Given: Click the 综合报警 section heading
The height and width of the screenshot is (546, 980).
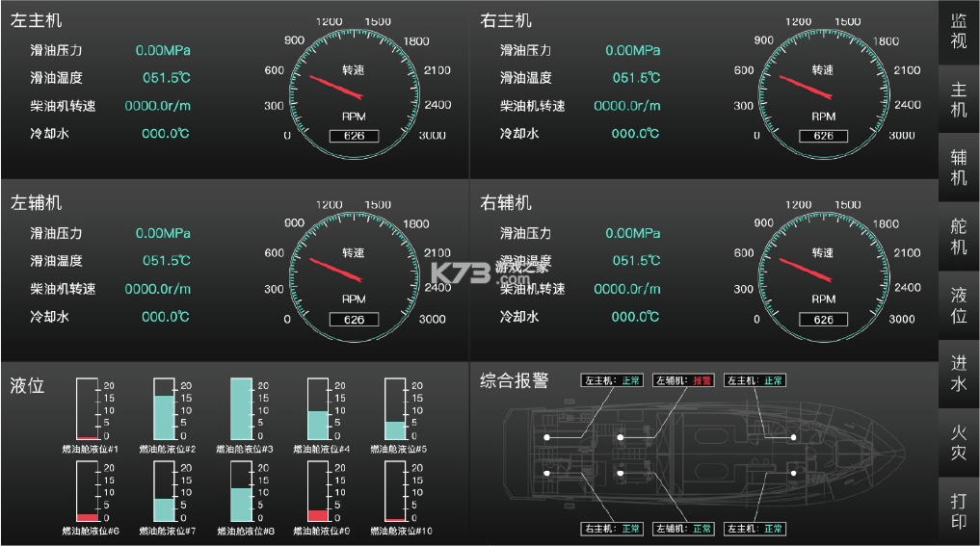Looking at the screenshot, I should pos(515,380).
